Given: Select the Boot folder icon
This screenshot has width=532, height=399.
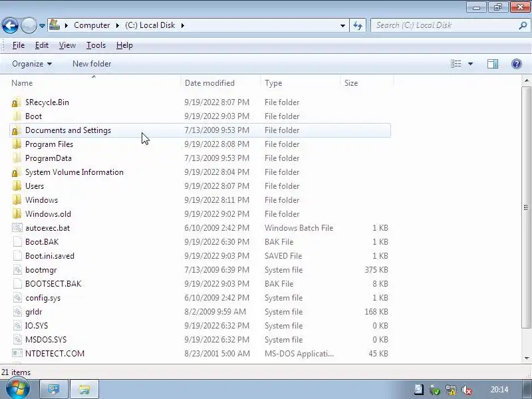Looking at the screenshot, I should coord(16,116).
